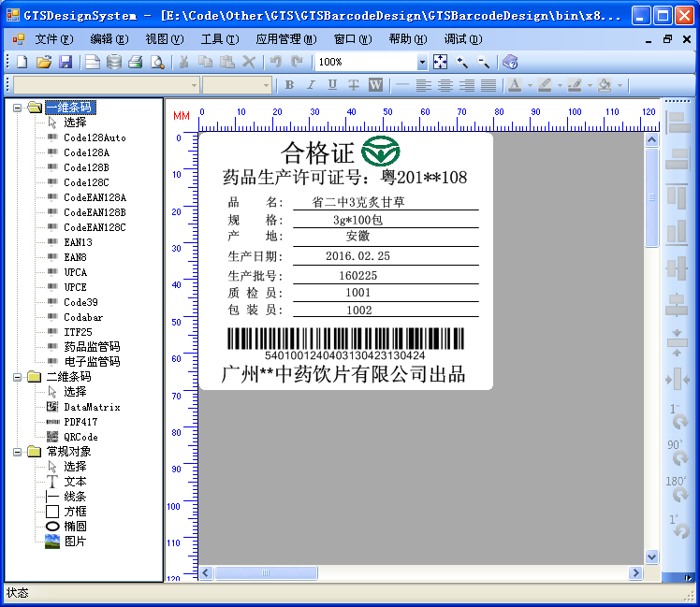Open Print Preview magnifier icon

(x=157, y=62)
